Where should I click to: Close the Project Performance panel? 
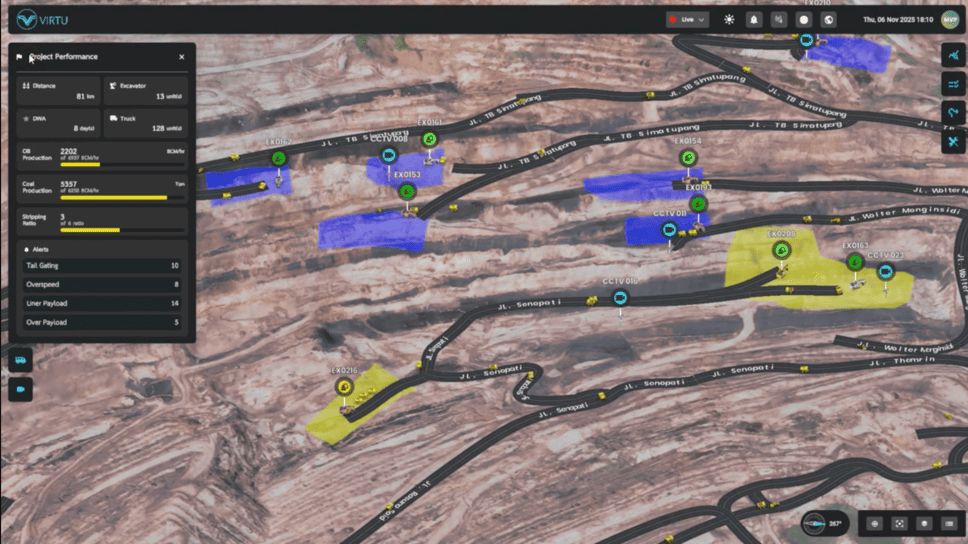[x=181, y=58]
